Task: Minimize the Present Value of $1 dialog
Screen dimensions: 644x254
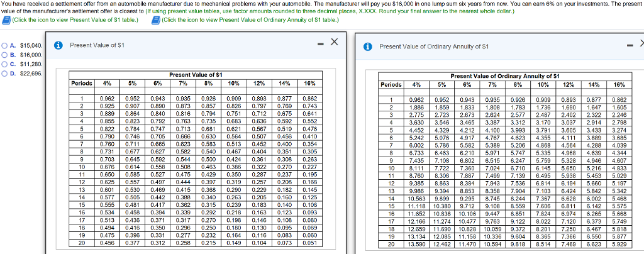Action: pyautogui.click(x=321, y=43)
